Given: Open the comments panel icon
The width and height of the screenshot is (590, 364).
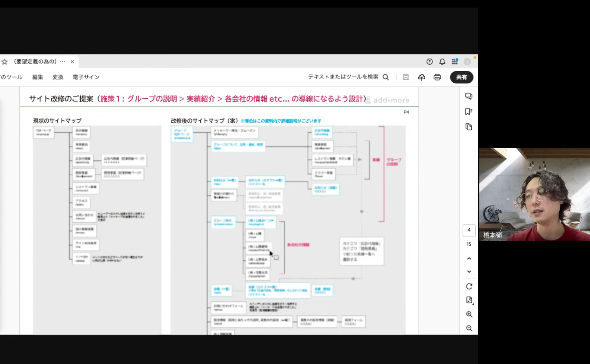Looking at the screenshot, I should 469,96.
